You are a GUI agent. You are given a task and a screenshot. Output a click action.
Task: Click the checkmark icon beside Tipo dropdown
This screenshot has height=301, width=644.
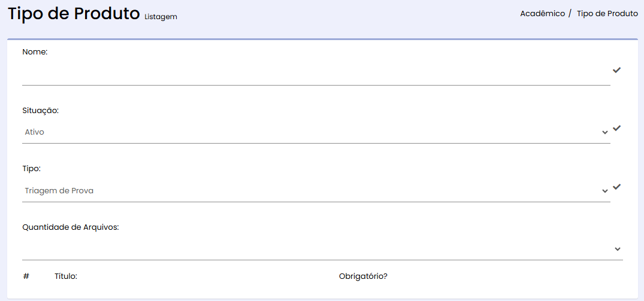(616, 187)
